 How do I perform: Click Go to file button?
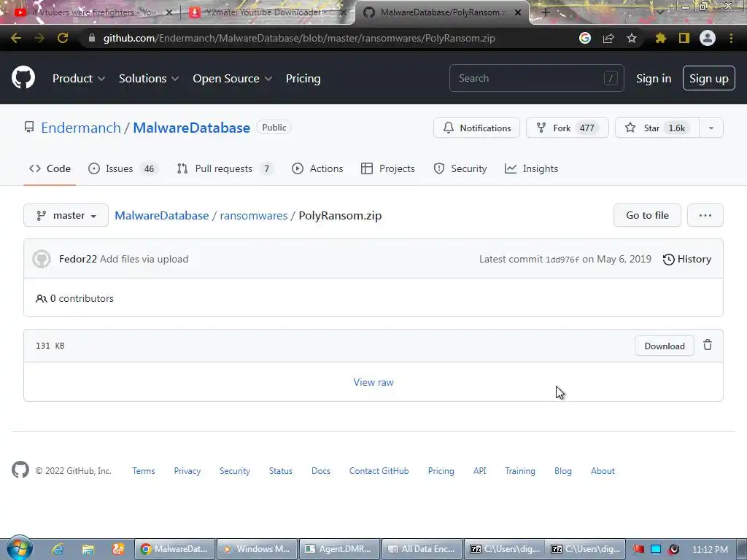[647, 215]
